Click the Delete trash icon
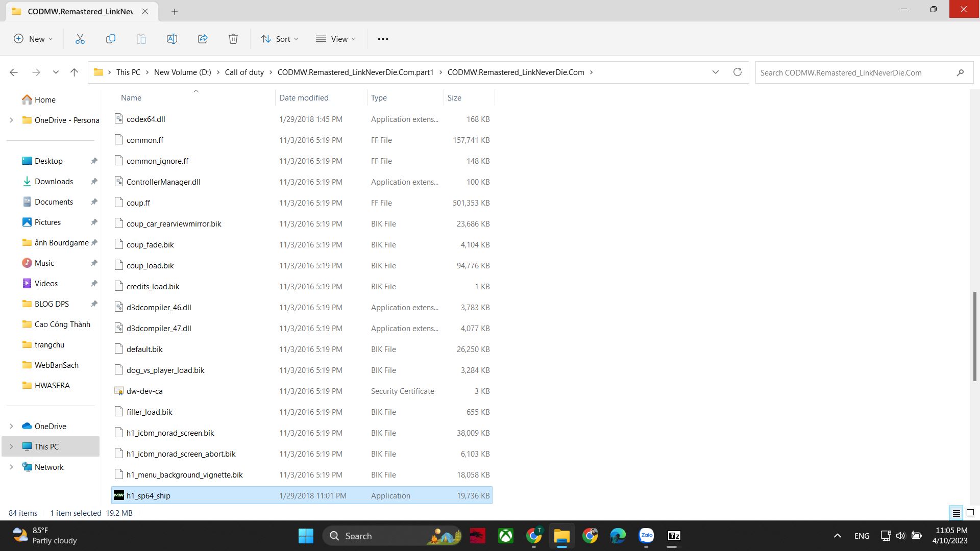This screenshot has height=551, width=980. point(233,39)
